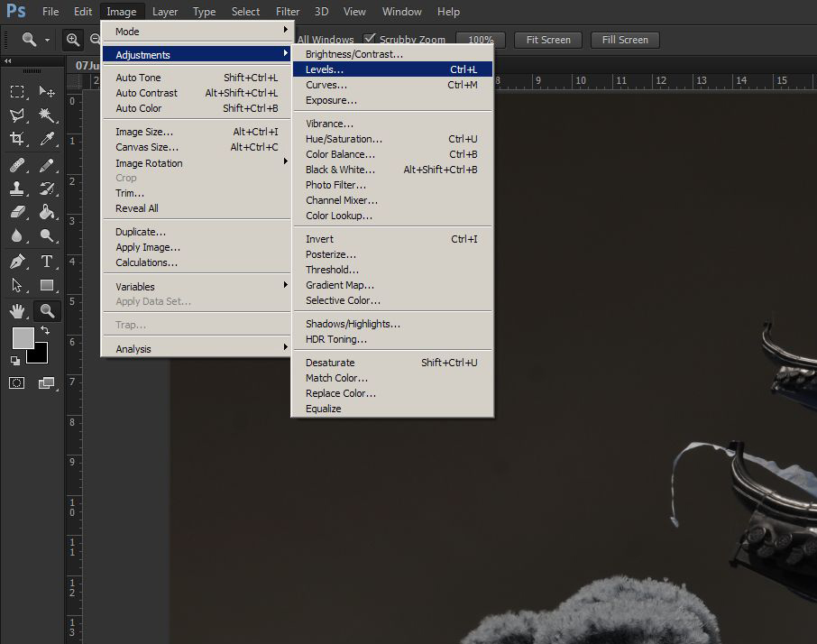817x644 pixels.
Task: Select the Crop tool
Action: click(17, 139)
